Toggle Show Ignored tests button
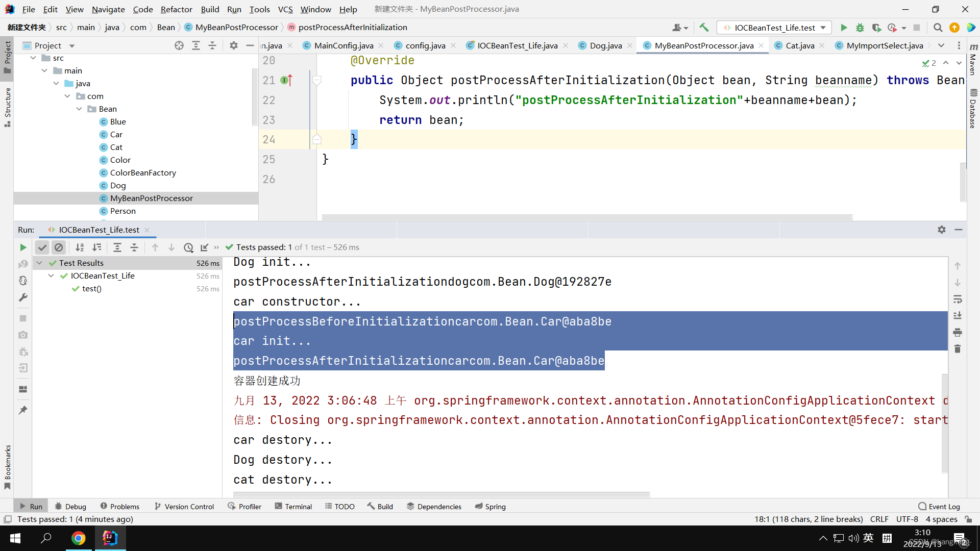The width and height of the screenshot is (980, 551). [x=59, y=247]
